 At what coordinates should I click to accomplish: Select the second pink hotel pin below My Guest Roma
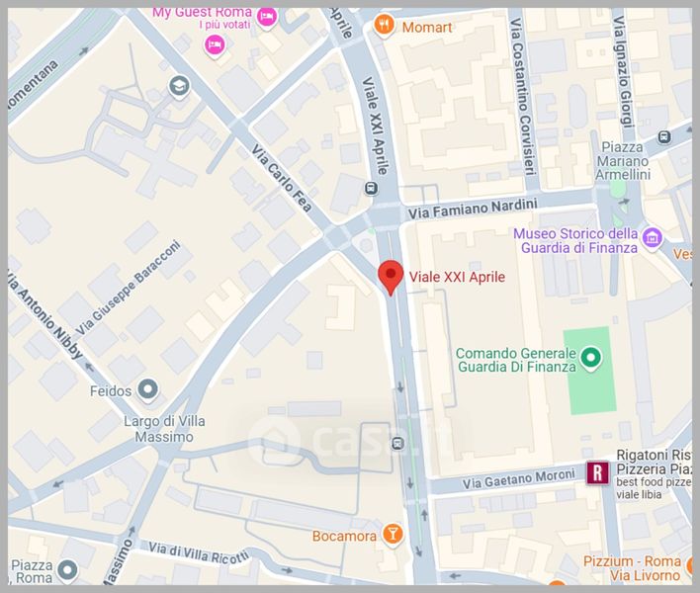[215, 46]
